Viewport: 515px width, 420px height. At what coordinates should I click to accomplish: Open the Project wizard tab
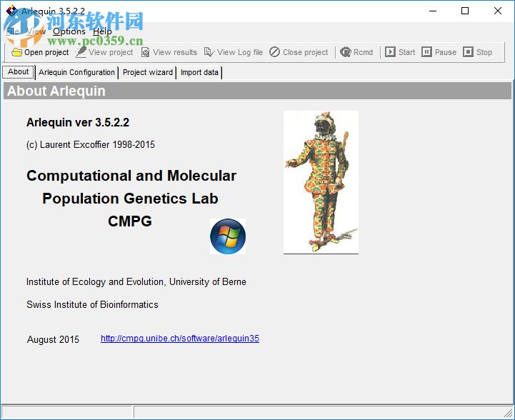pos(147,72)
